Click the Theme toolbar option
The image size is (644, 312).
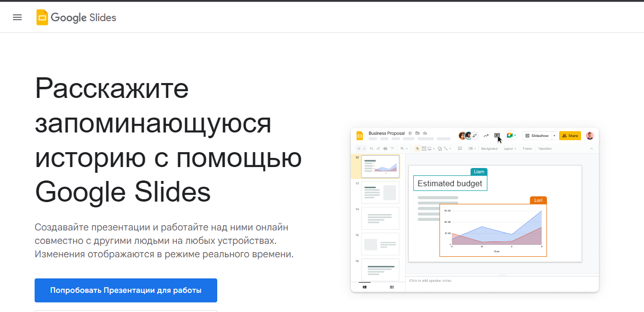(527, 149)
